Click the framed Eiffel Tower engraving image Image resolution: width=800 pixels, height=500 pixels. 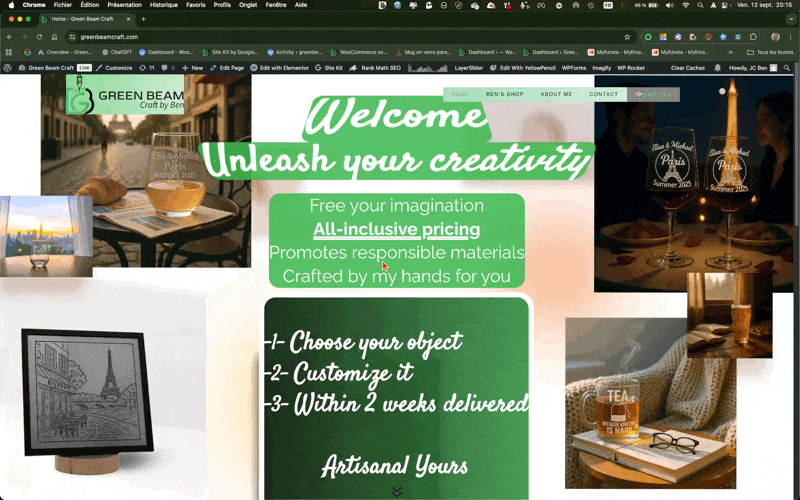click(87, 392)
